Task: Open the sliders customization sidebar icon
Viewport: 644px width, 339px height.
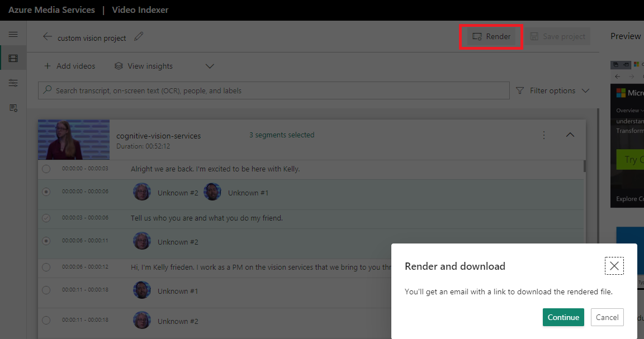Action: (x=13, y=83)
